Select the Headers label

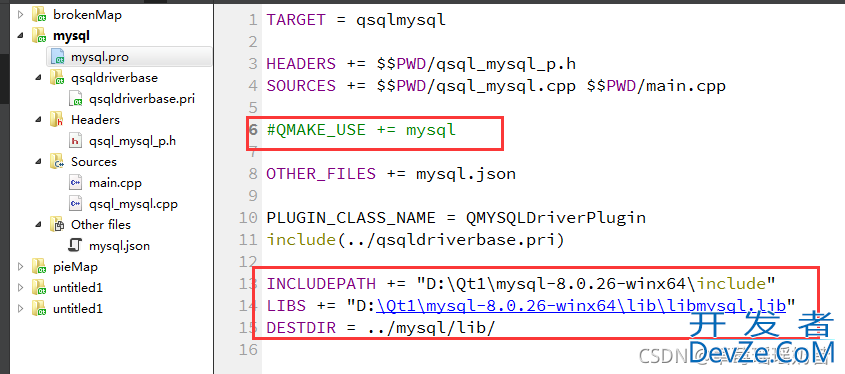[95, 120]
